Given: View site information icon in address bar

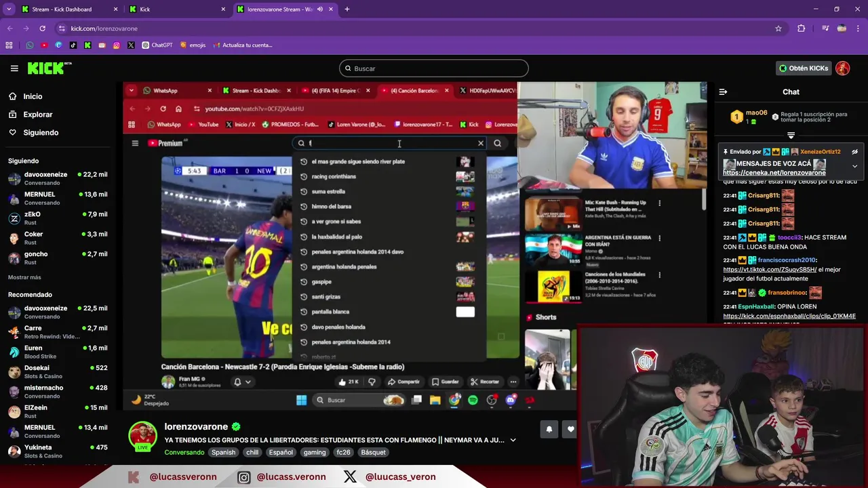Looking at the screenshot, I should point(62,28).
